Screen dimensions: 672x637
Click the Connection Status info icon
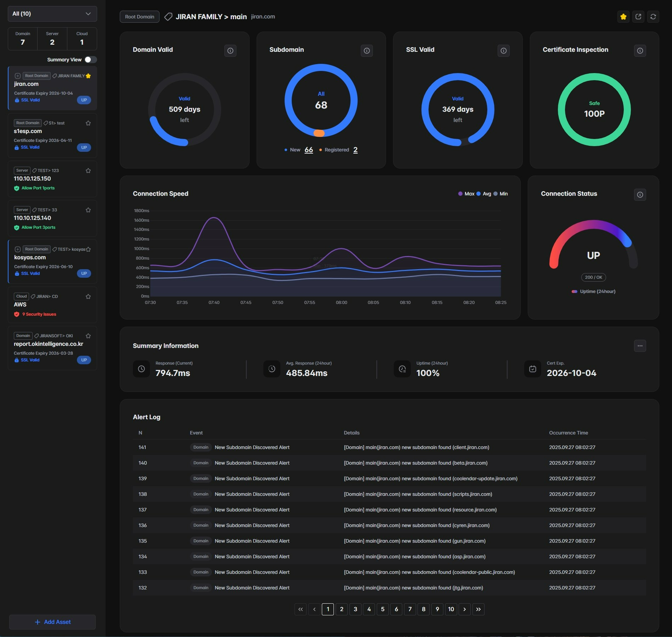click(640, 195)
